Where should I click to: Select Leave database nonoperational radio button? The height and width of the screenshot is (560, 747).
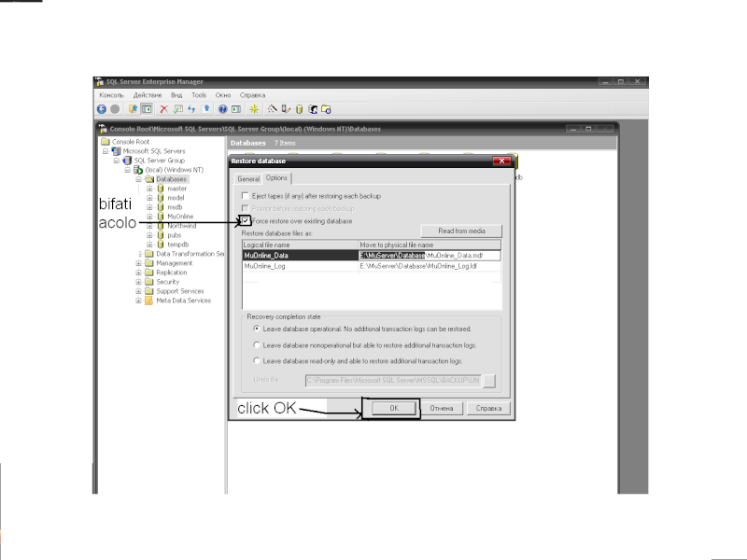[257, 344]
